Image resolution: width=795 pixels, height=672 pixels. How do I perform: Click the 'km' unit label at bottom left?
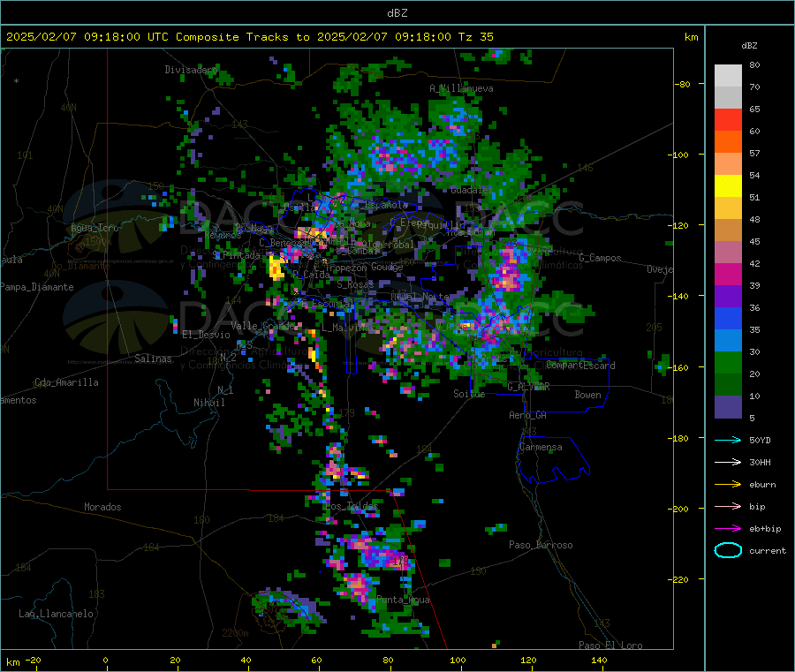[x=12, y=662]
